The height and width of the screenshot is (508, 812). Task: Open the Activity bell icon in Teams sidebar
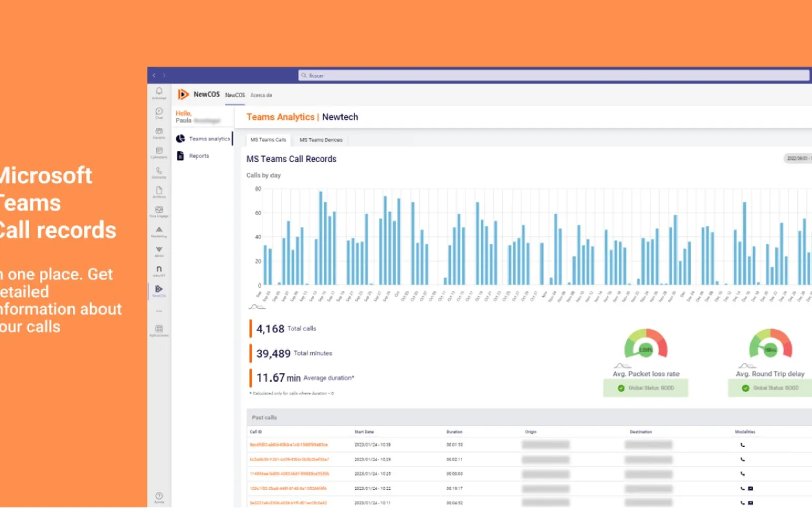point(159,91)
